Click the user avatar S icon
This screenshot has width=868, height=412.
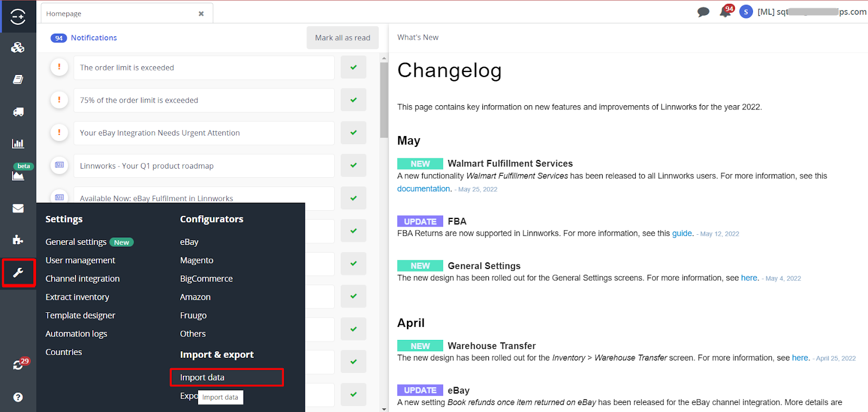tap(746, 11)
